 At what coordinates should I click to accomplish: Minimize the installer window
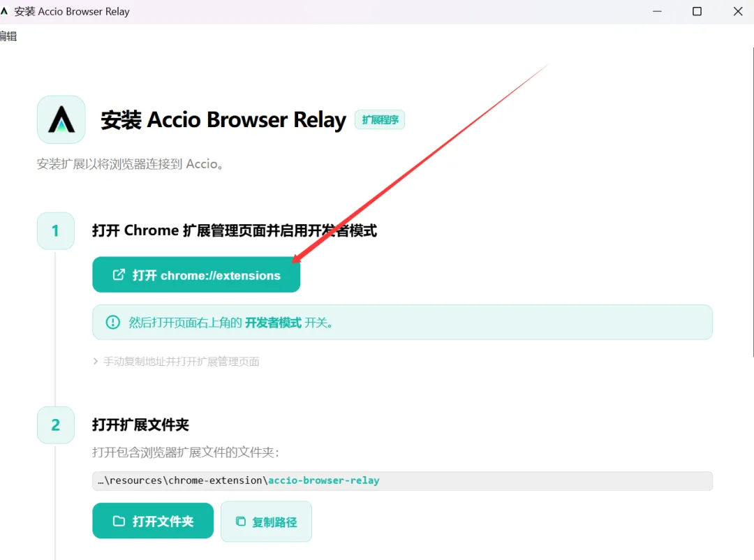coord(657,11)
